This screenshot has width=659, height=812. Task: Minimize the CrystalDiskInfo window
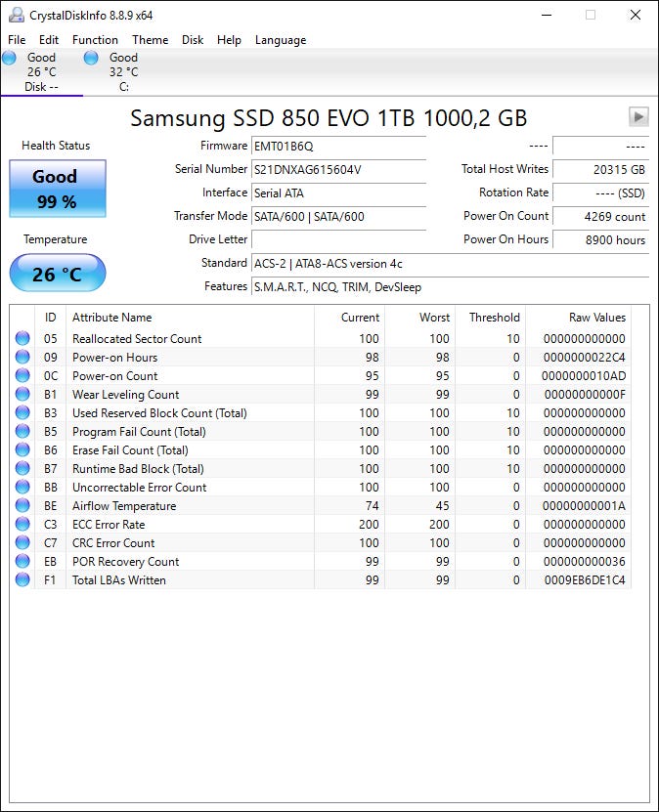point(547,15)
